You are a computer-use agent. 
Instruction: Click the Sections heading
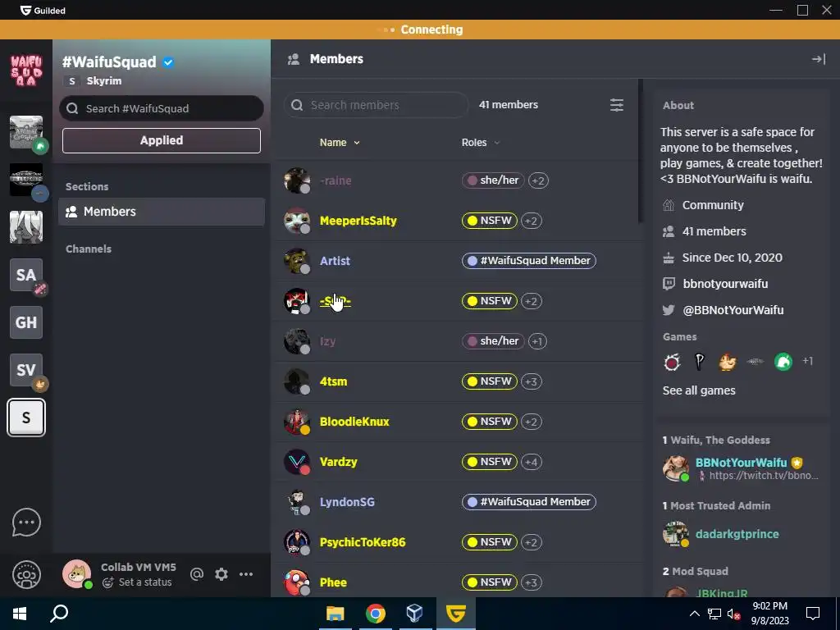click(87, 186)
